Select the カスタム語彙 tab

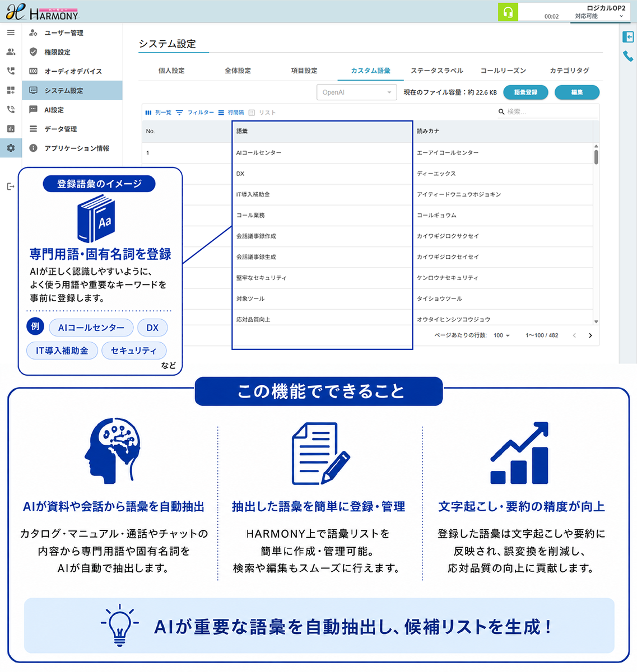(370, 71)
